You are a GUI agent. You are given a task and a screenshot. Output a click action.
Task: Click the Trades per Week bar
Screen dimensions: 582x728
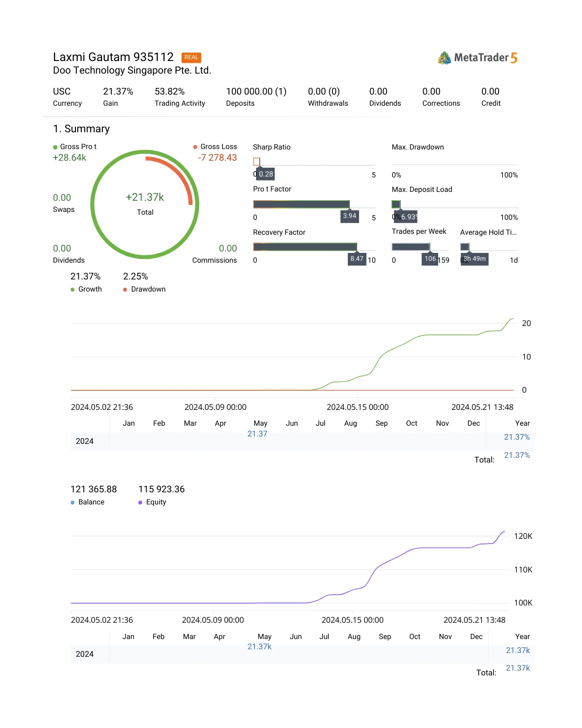(411, 247)
